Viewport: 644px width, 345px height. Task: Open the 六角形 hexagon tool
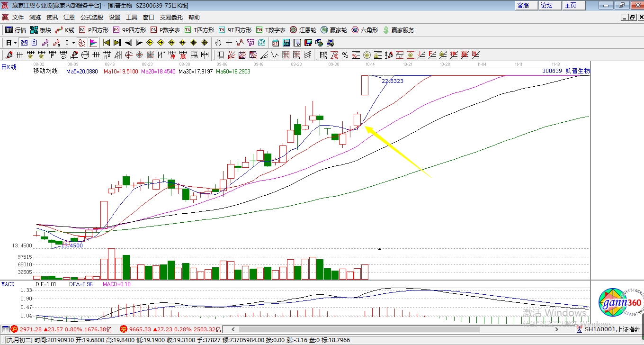(365, 30)
